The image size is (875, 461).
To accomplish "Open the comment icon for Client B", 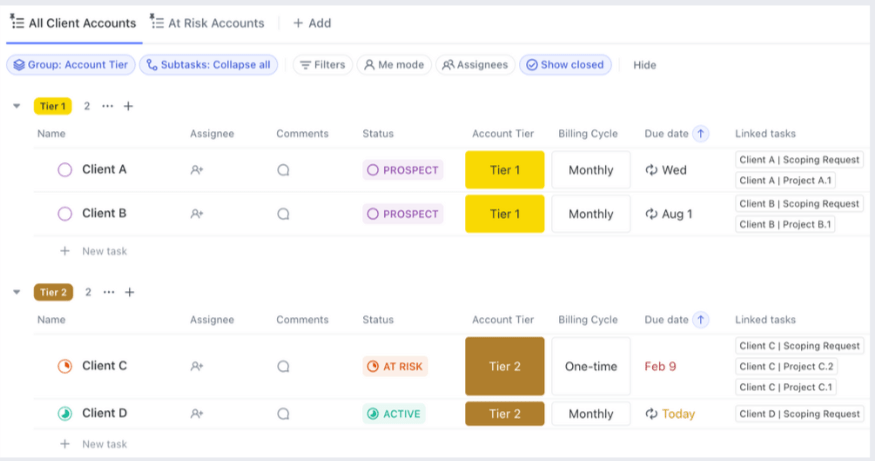I will coord(283,214).
